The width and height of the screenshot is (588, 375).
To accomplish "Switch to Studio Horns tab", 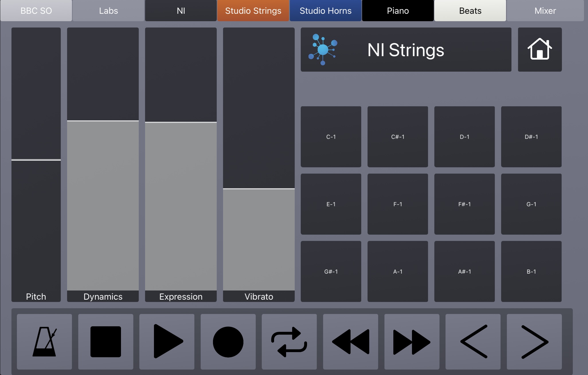I will (326, 11).
